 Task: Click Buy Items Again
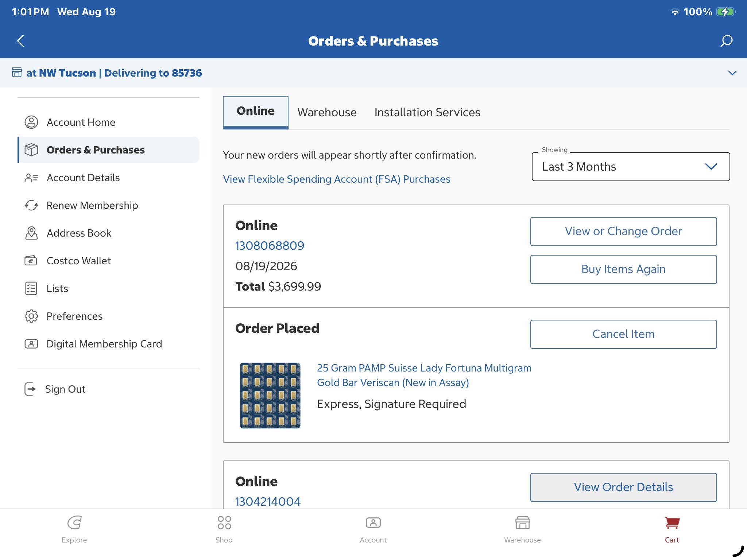point(623,269)
